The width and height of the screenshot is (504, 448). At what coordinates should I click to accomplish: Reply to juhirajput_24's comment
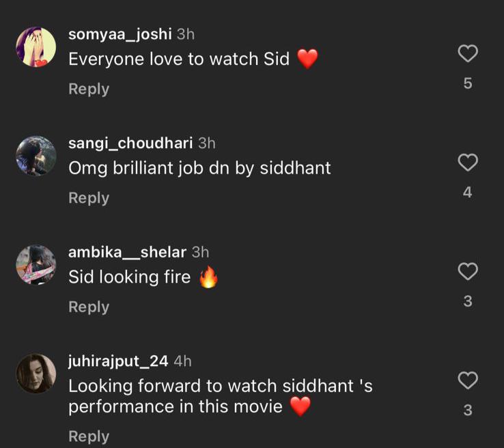point(89,436)
